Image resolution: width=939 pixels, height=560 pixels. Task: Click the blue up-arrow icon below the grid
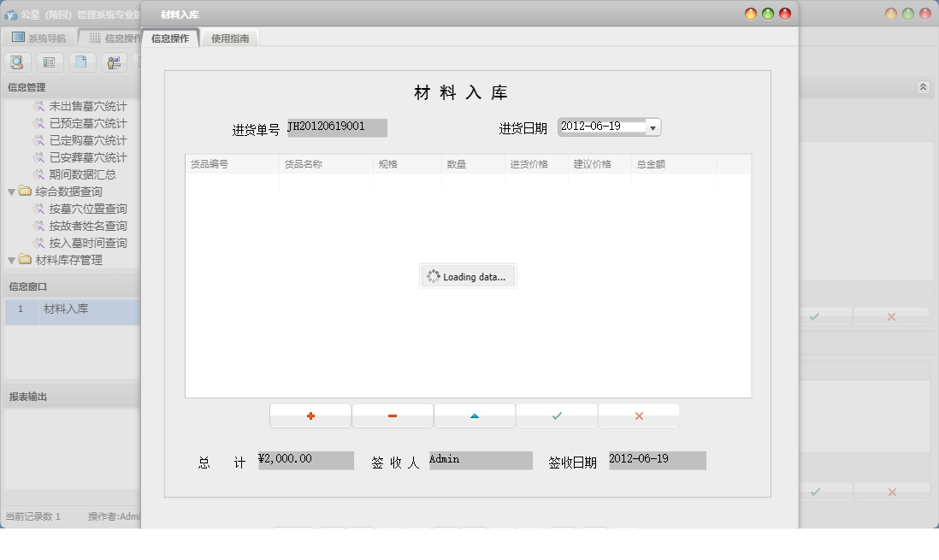click(474, 416)
